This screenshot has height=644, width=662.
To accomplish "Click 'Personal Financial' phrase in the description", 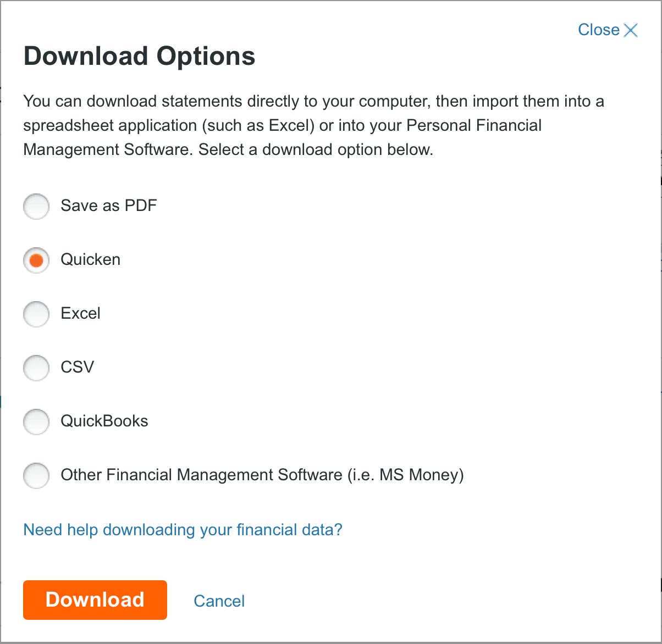I will point(474,125).
